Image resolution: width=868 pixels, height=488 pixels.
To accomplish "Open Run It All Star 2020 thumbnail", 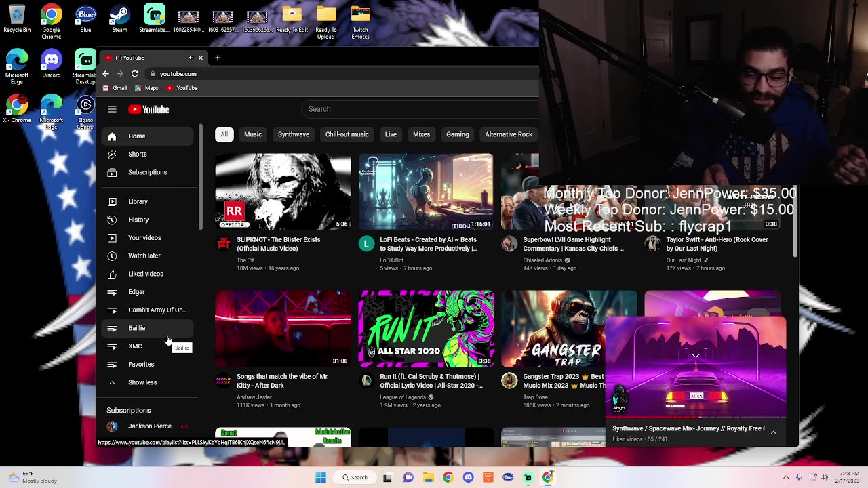I will (427, 329).
